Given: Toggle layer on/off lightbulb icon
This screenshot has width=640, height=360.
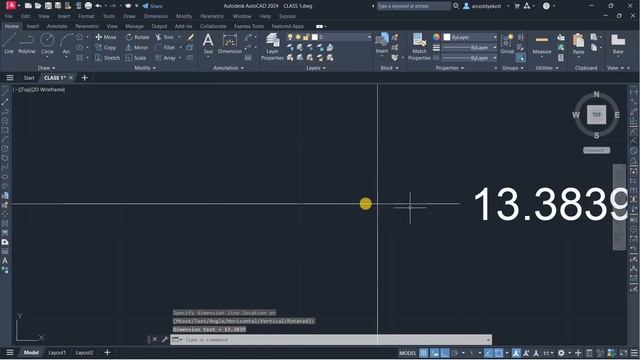Looking at the screenshot, I should pyautogui.click(x=290, y=37).
